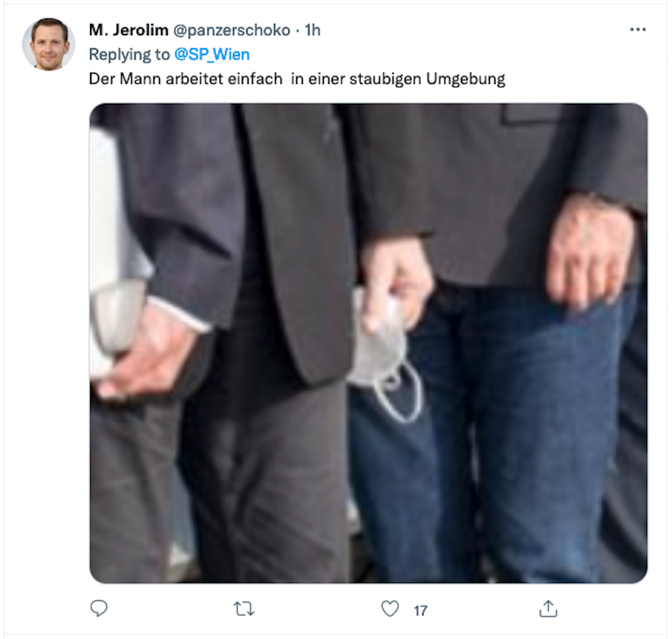Click the @SP_Wien mention link
672x639 pixels.
click(212, 54)
